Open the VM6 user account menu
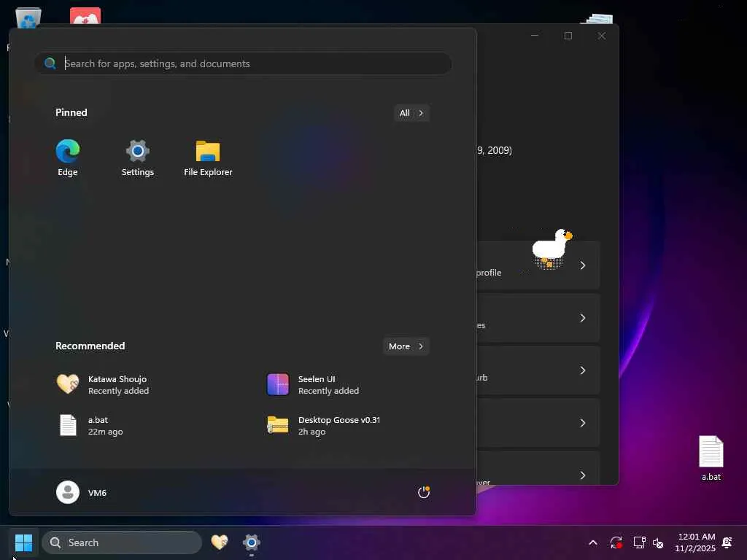The width and height of the screenshot is (747, 560). pos(82,492)
